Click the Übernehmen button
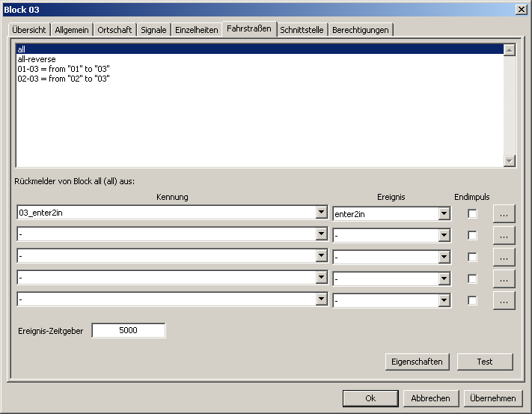 (493, 398)
